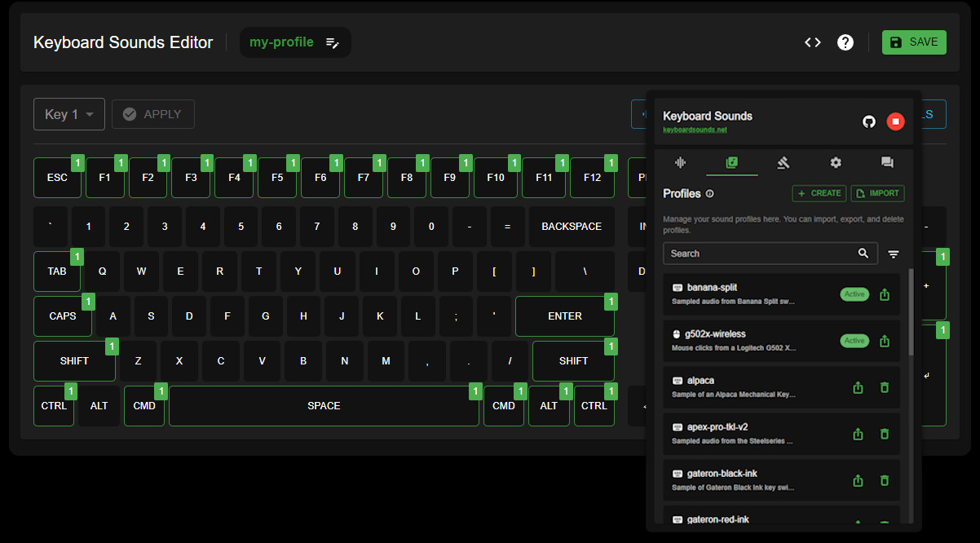Create a new profile with the CREATE button

pos(819,193)
